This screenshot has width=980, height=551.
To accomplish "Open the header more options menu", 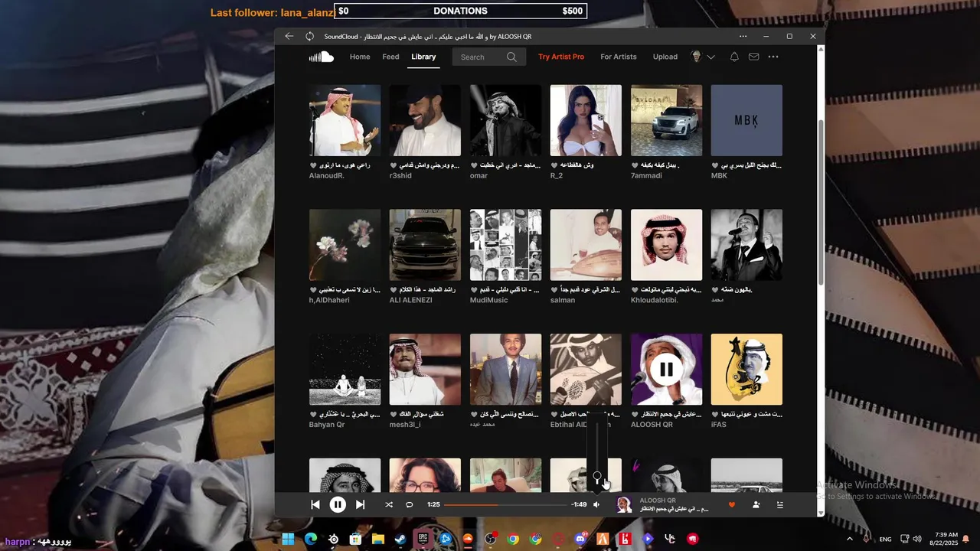I will click(773, 57).
